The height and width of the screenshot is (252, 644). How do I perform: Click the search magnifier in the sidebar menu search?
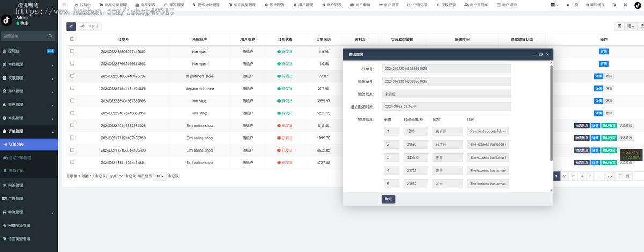52,36
